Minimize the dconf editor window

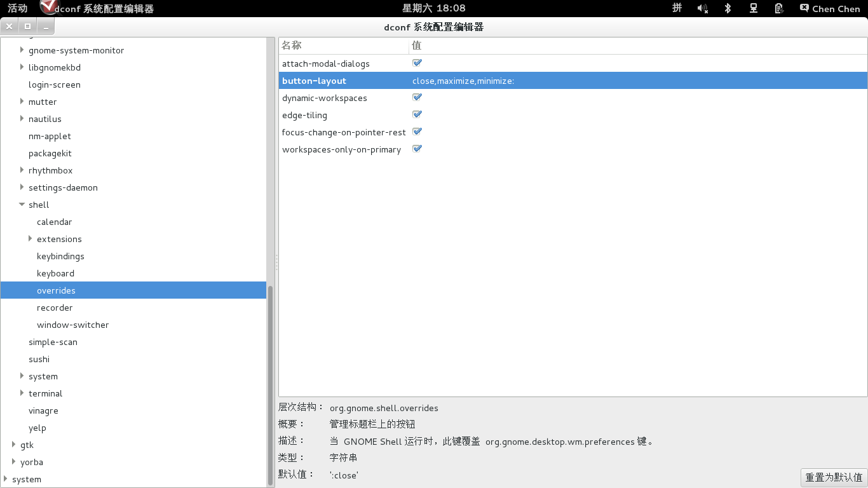tap(46, 27)
